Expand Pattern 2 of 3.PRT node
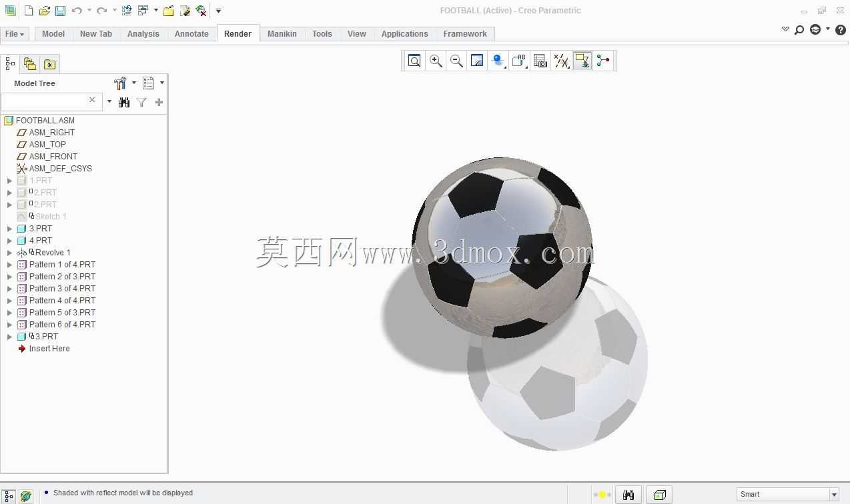 click(9, 277)
